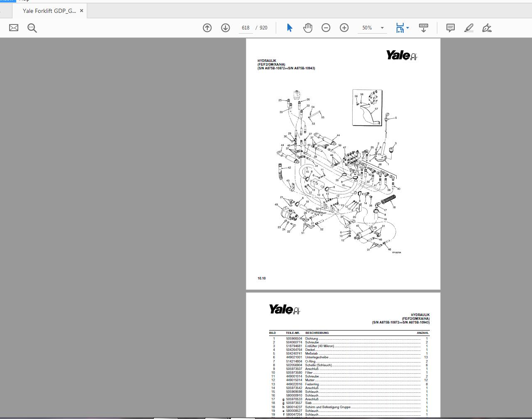
Task: Click the 505973580 Filter row
Action: point(349,372)
